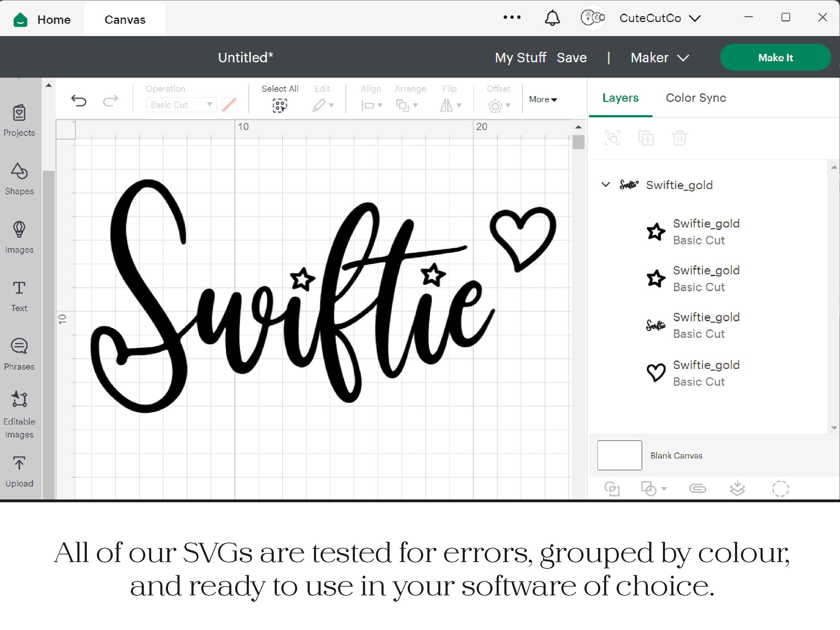Click Save next to My Stuff
This screenshot has height=630, width=840.
(572, 57)
